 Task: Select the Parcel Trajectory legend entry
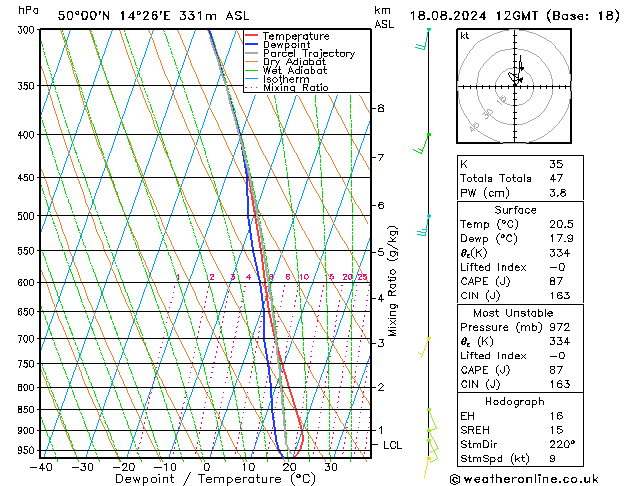pyautogui.click(x=308, y=54)
